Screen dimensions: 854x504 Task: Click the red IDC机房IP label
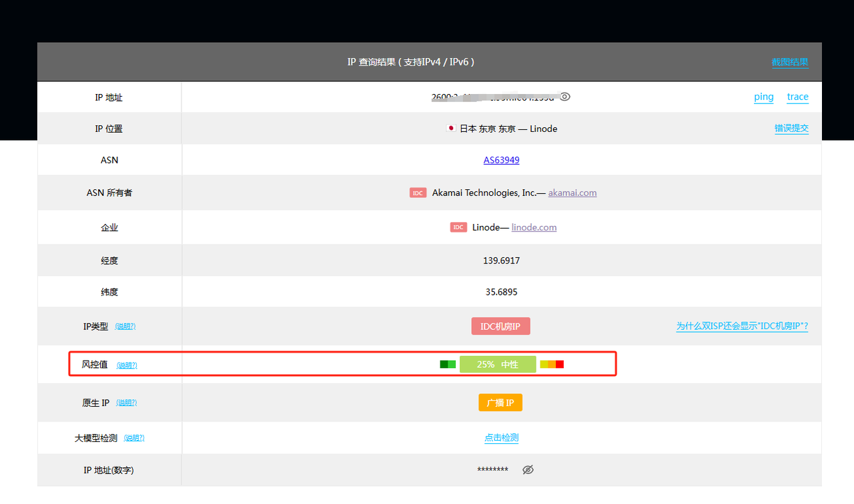(500, 326)
